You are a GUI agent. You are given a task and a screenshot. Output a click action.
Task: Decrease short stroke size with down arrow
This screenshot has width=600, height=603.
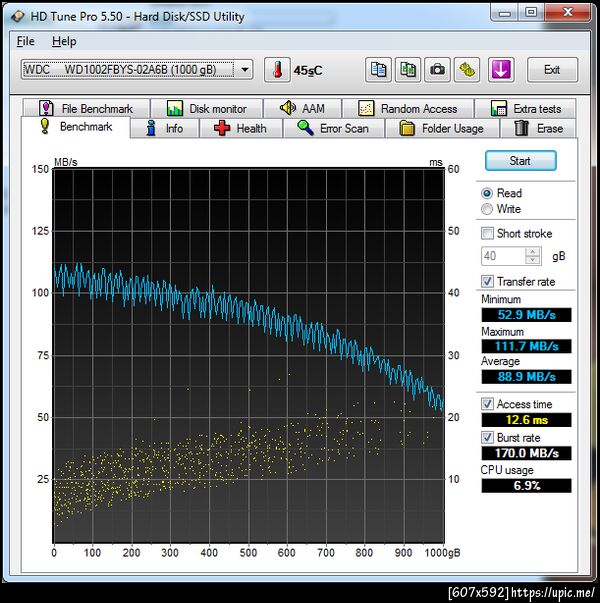pos(533,260)
